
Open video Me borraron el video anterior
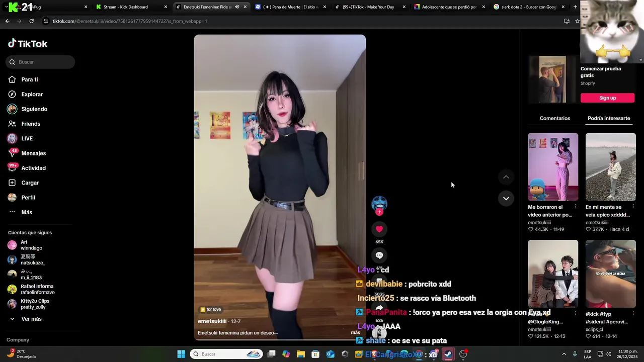(x=553, y=167)
